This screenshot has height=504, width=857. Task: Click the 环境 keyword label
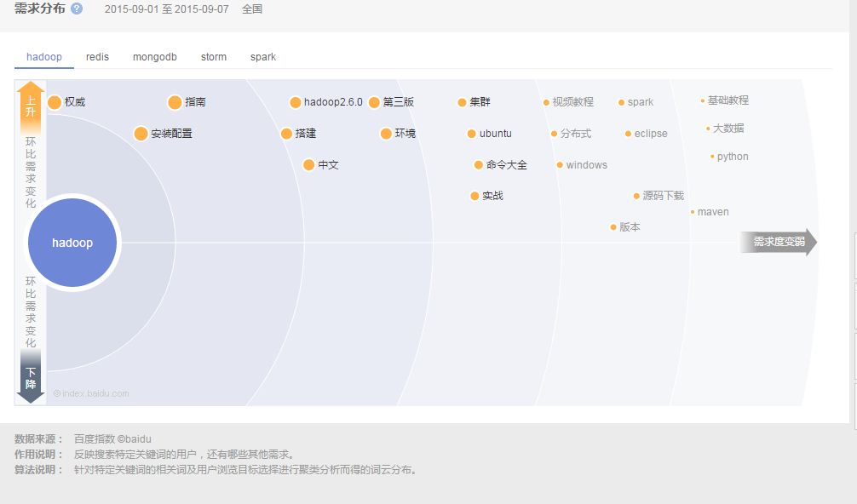tap(405, 134)
